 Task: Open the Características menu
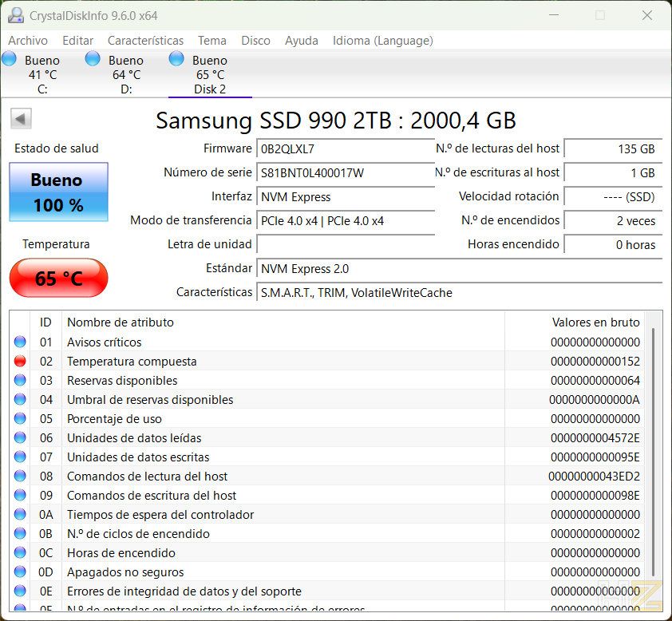pyautogui.click(x=145, y=41)
